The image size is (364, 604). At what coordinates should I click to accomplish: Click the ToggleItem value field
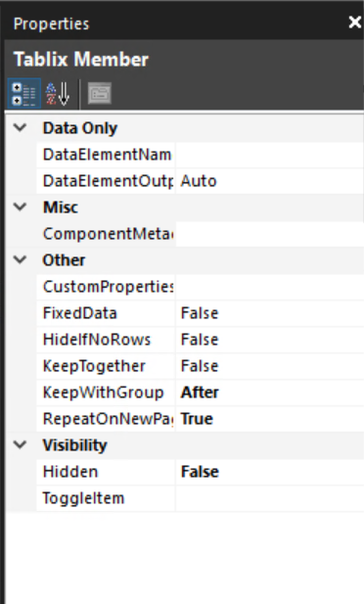(270, 498)
